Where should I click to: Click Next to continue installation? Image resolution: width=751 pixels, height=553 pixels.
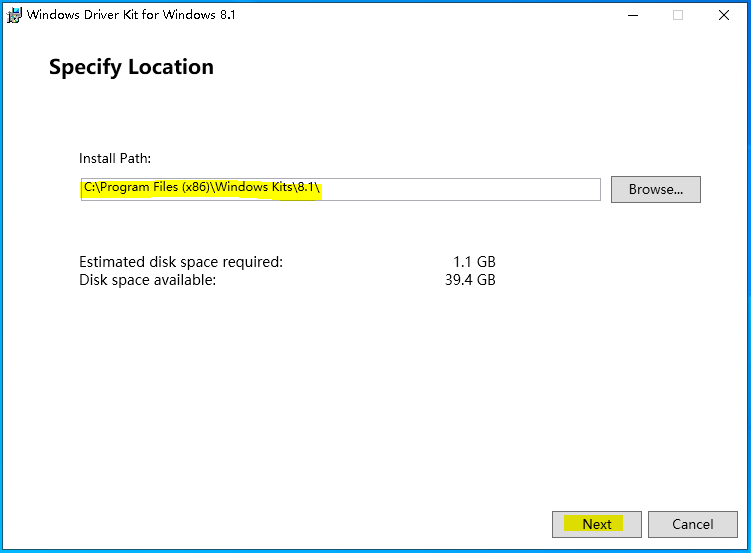[596, 524]
